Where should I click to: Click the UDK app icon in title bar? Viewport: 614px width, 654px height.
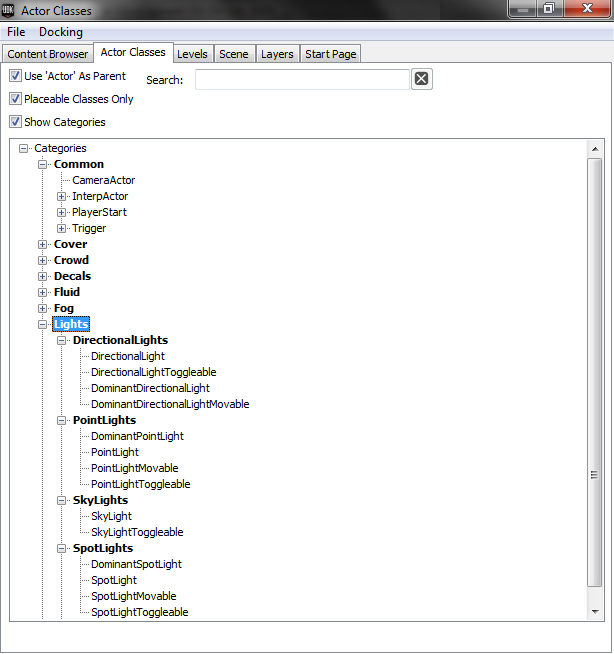(x=11, y=11)
